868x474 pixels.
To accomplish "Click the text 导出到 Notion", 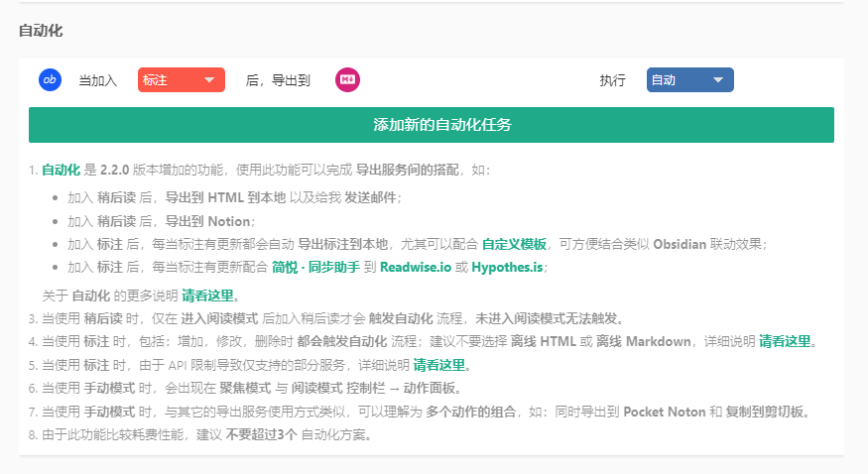I will (208, 221).
